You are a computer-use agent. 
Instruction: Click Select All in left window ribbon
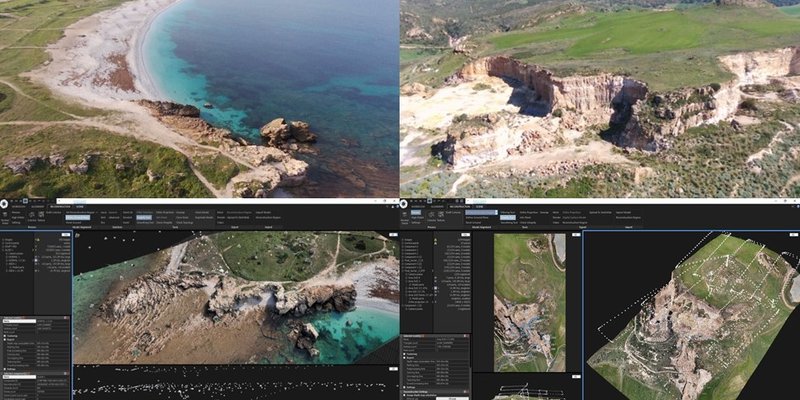[128, 212]
